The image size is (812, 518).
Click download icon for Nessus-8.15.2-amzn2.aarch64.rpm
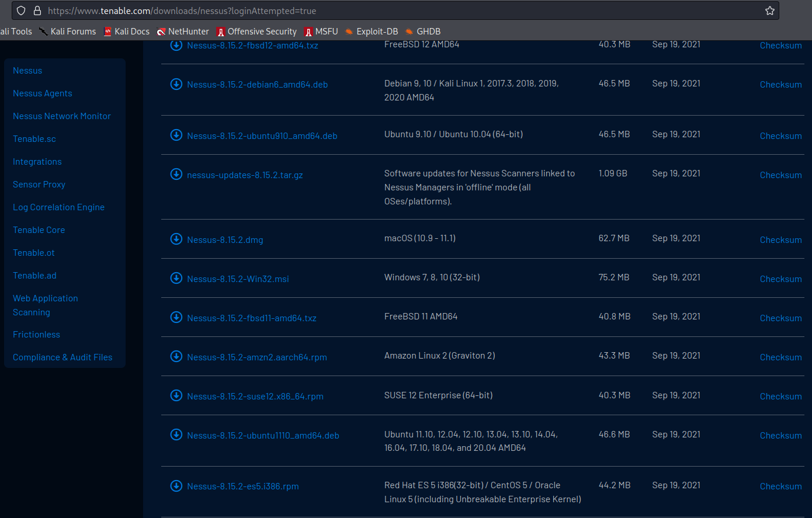click(x=176, y=356)
